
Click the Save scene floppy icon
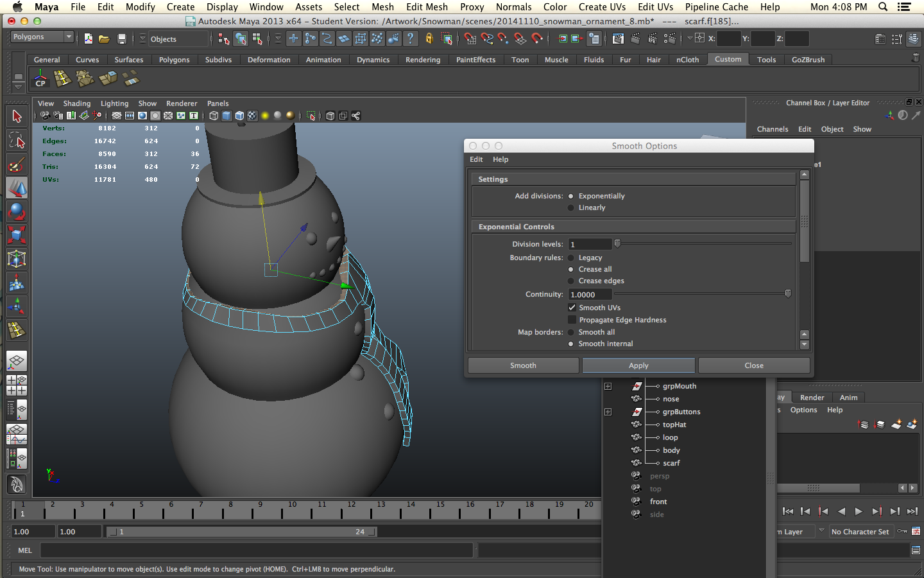point(121,39)
